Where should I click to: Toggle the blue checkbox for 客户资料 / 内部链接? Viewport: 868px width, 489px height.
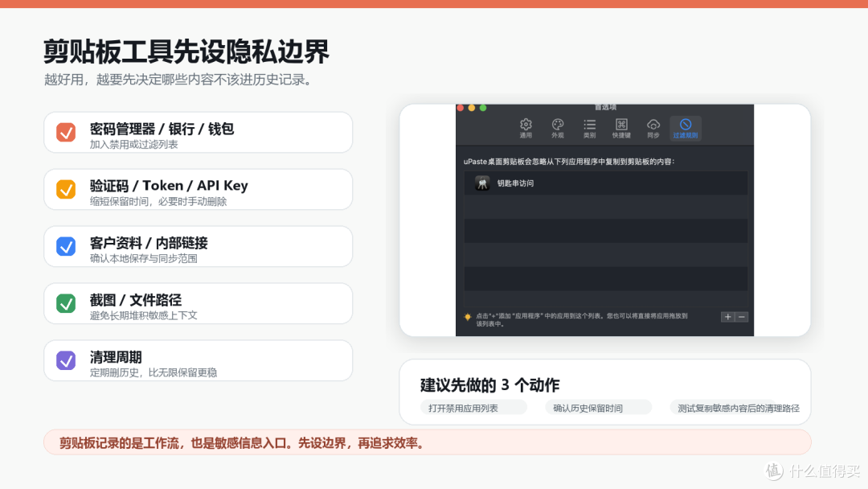coord(66,246)
